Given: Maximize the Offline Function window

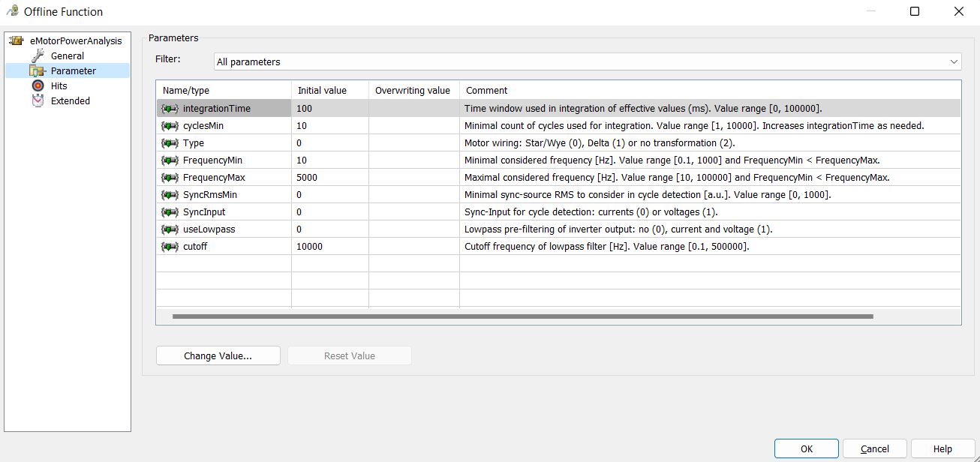Looking at the screenshot, I should click(x=915, y=11).
